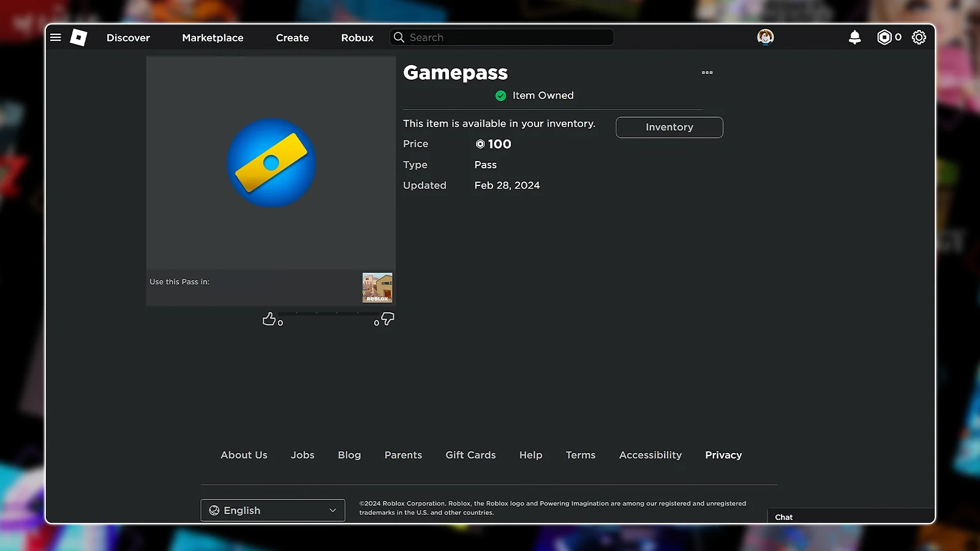Screen dimensions: 980x551
Task: Click the green Item Owned checkmark
Action: click(x=500, y=96)
